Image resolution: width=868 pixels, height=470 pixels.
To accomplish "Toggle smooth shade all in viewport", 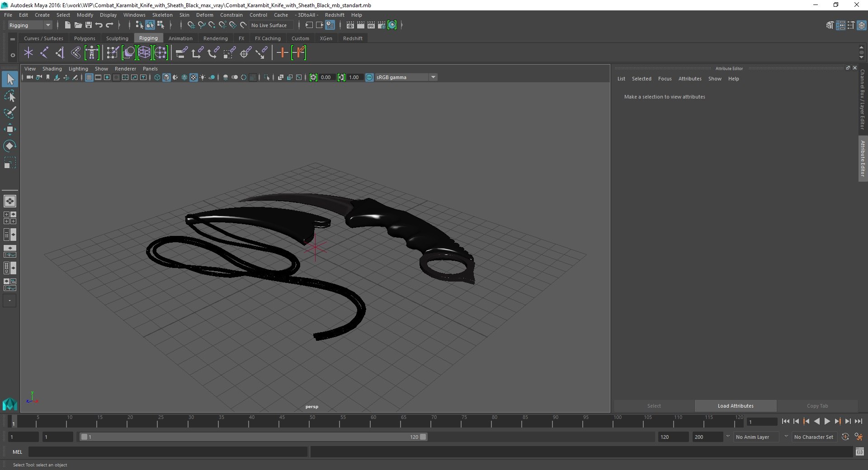I will [166, 77].
